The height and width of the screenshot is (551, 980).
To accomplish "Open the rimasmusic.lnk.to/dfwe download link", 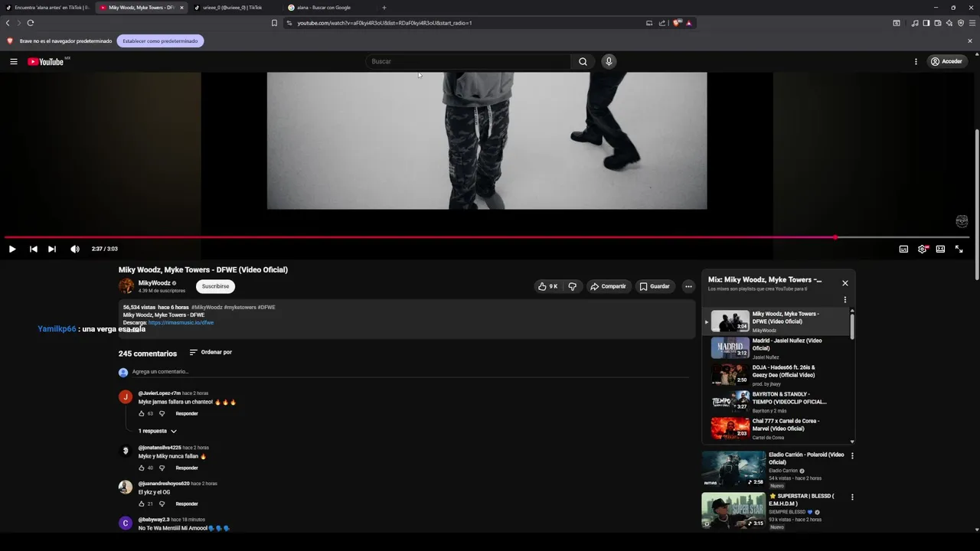I will (x=181, y=323).
